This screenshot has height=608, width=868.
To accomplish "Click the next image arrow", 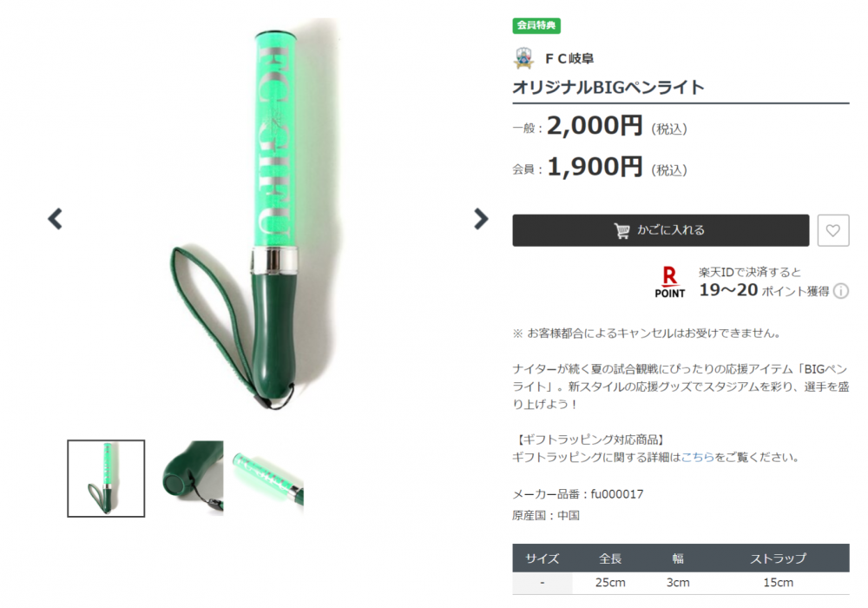I will coord(481,219).
